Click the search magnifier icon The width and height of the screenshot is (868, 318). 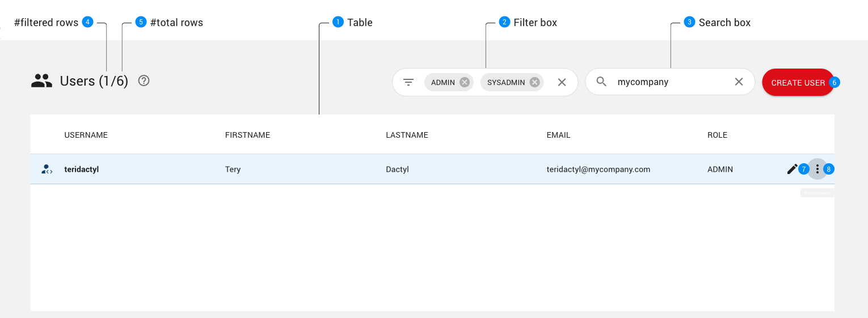coord(601,82)
